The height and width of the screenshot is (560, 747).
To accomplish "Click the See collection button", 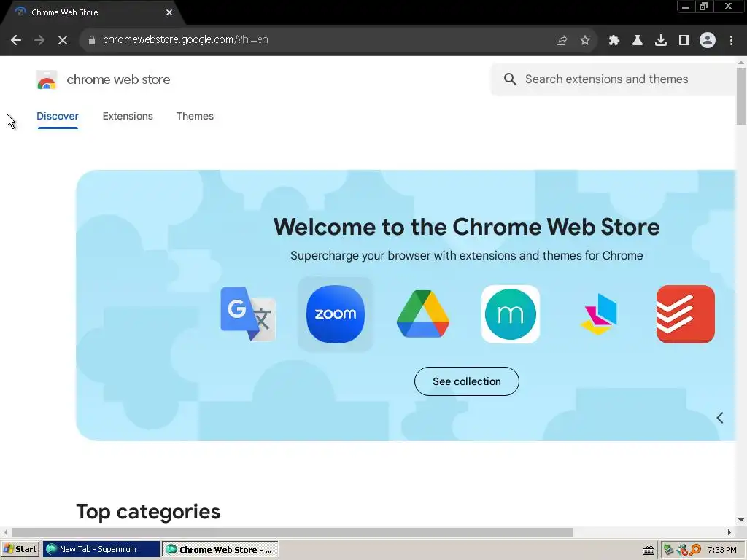I will (467, 381).
